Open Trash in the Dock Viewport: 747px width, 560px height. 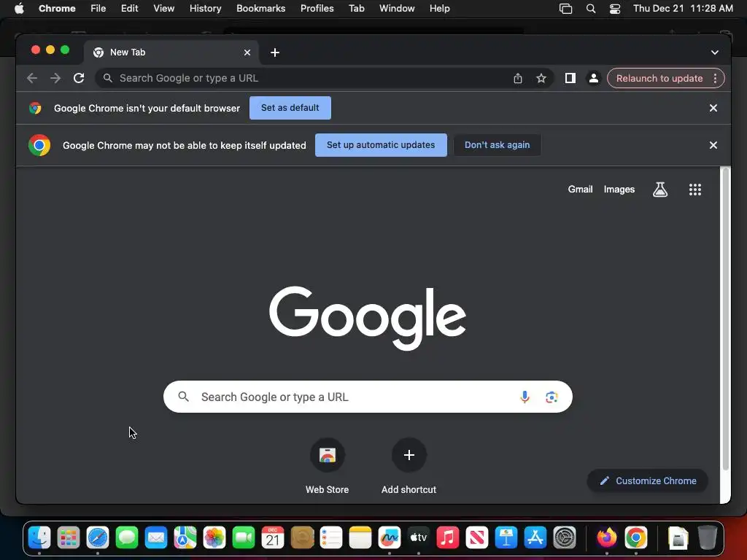(708, 538)
